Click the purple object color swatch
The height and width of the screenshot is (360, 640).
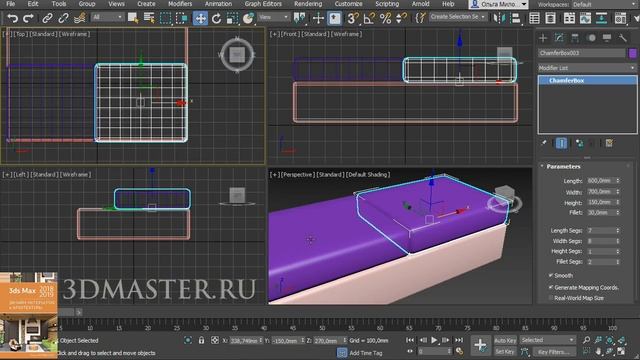(632, 53)
